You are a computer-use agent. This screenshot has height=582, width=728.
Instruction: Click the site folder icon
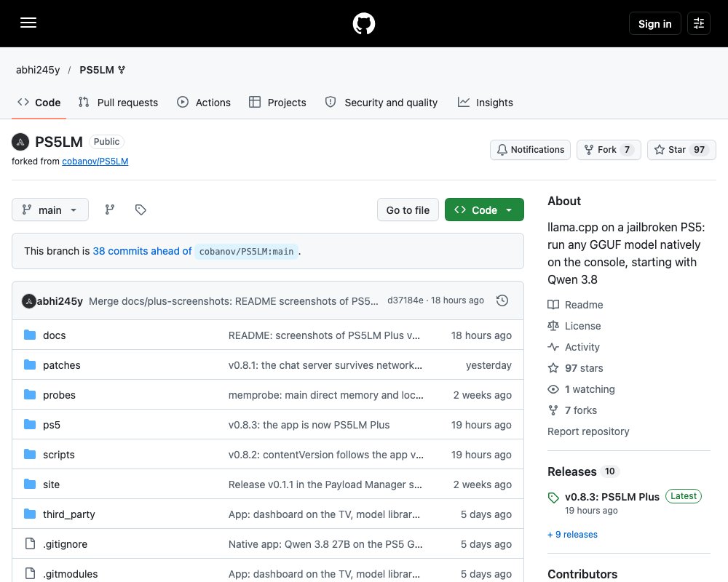30,484
